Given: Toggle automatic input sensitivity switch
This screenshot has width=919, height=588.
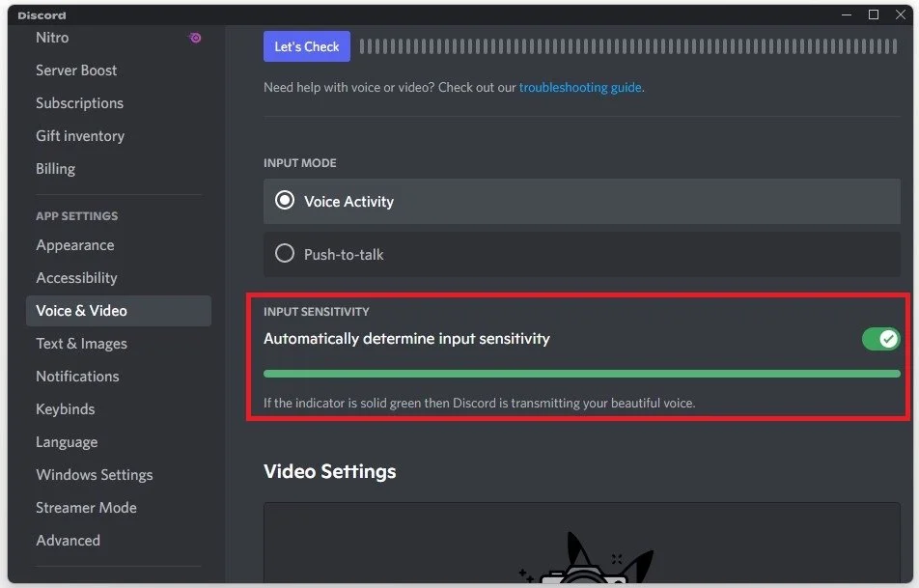Looking at the screenshot, I should pyautogui.click(x=881, y=339).
